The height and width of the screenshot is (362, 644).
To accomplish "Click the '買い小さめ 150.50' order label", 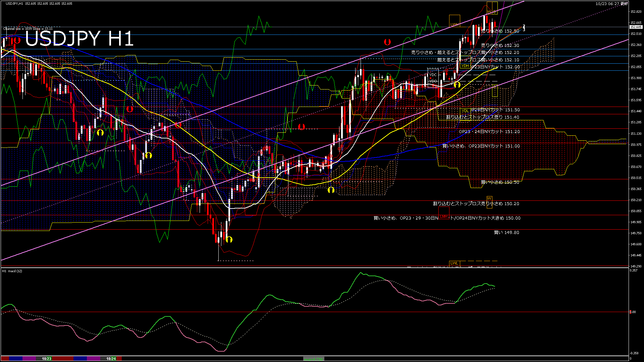I will [500, 182].
